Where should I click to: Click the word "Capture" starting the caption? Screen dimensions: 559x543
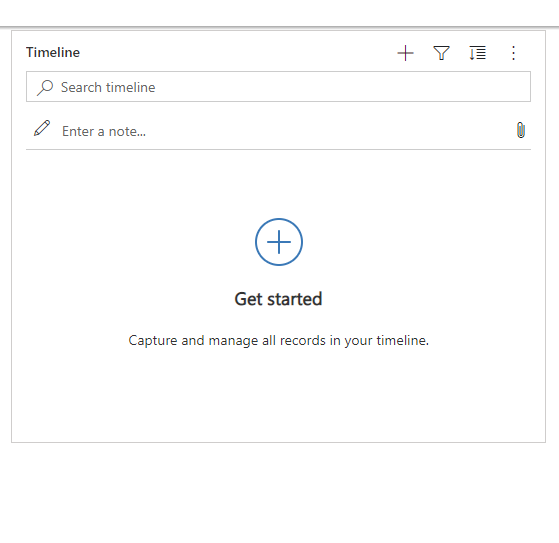[153, 340]
